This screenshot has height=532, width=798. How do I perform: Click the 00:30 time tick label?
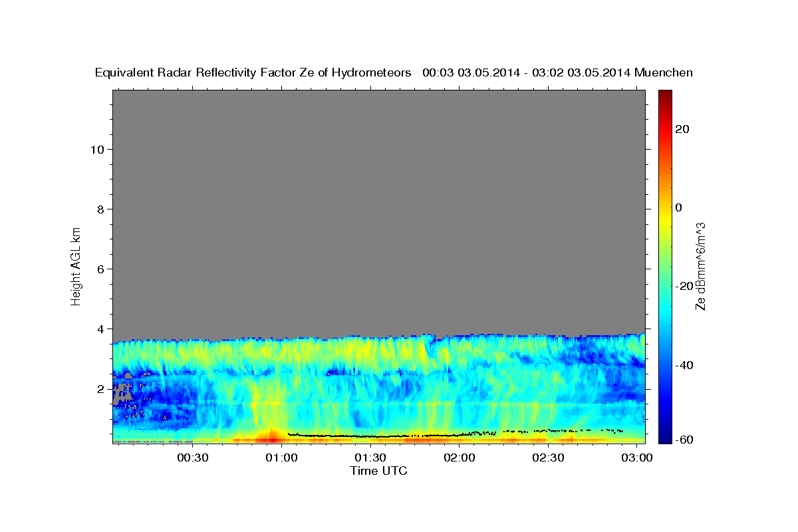(x=192, y=458)
